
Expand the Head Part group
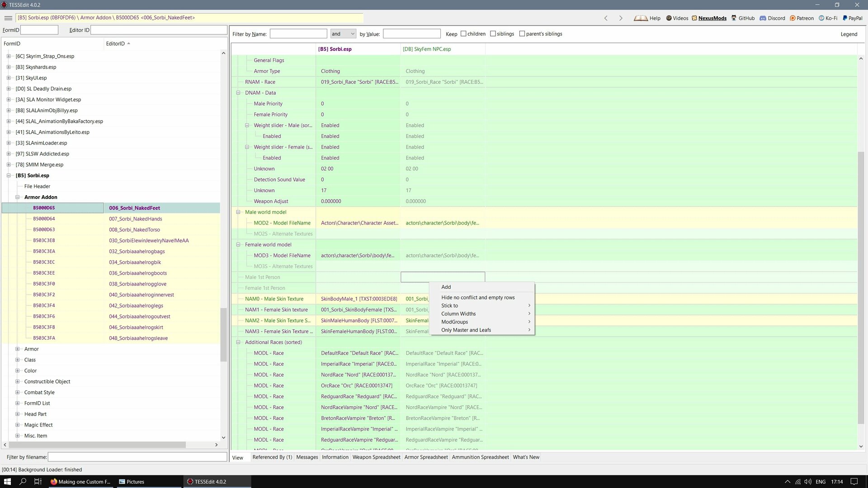[18, 414]
